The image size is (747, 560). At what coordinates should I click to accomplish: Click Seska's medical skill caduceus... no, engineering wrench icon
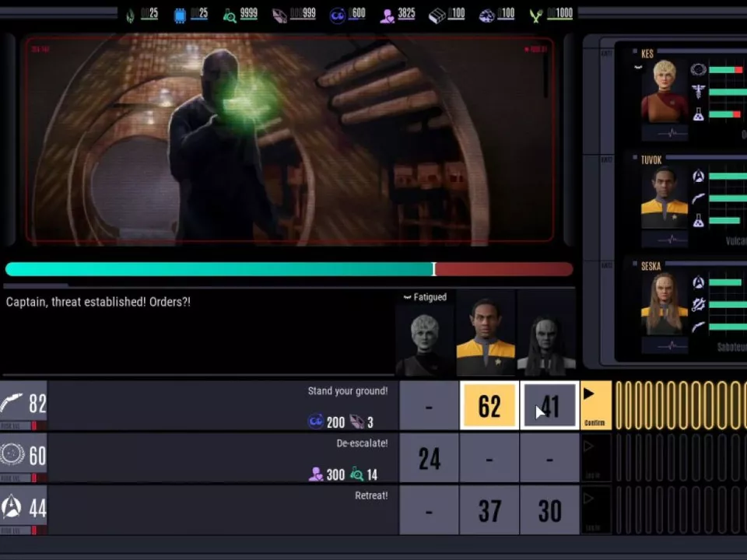click(698, 305)
